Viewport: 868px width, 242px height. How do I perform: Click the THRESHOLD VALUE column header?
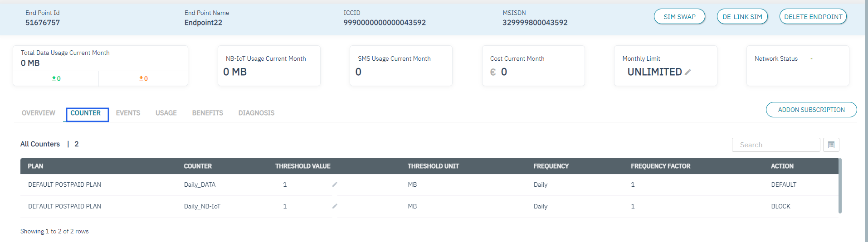[x=302, y=166]
